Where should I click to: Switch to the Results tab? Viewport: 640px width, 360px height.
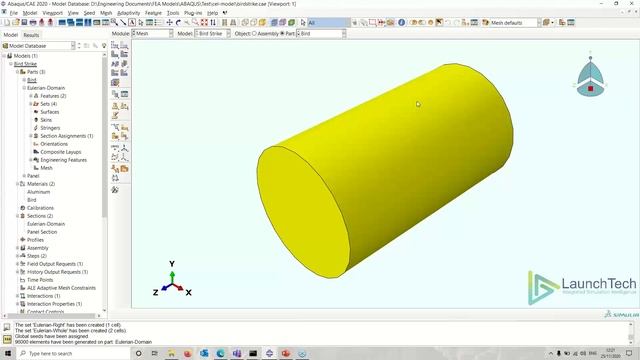click(31, 35)
